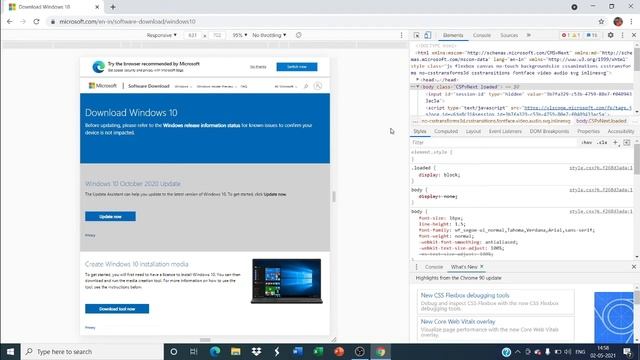
Task: Toggle the computed styles sidebar icon
Action: [x=627, y=142]
